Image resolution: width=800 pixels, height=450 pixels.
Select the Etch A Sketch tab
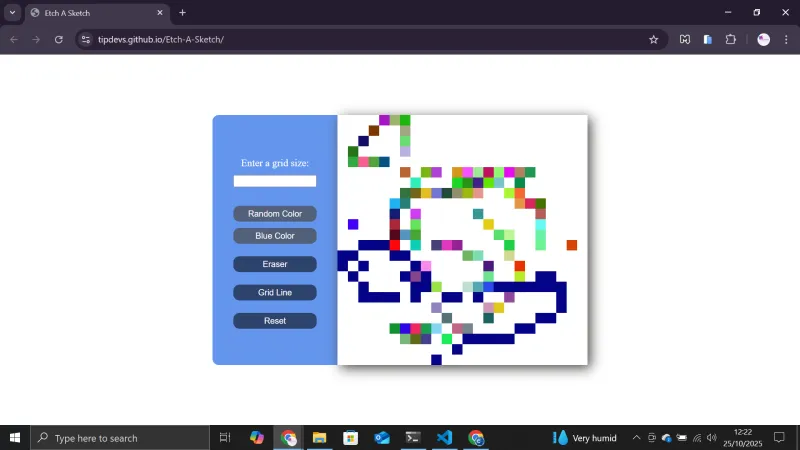[x=97, y=13]
